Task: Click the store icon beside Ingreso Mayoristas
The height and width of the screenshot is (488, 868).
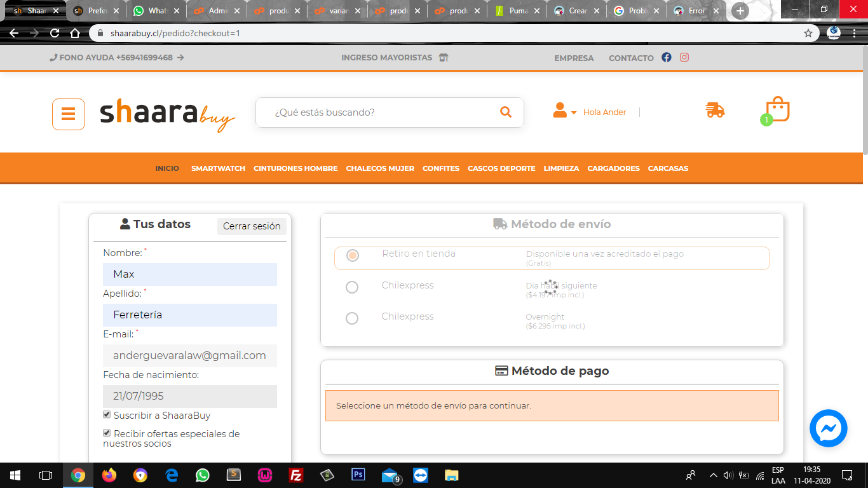Action: 444,58
